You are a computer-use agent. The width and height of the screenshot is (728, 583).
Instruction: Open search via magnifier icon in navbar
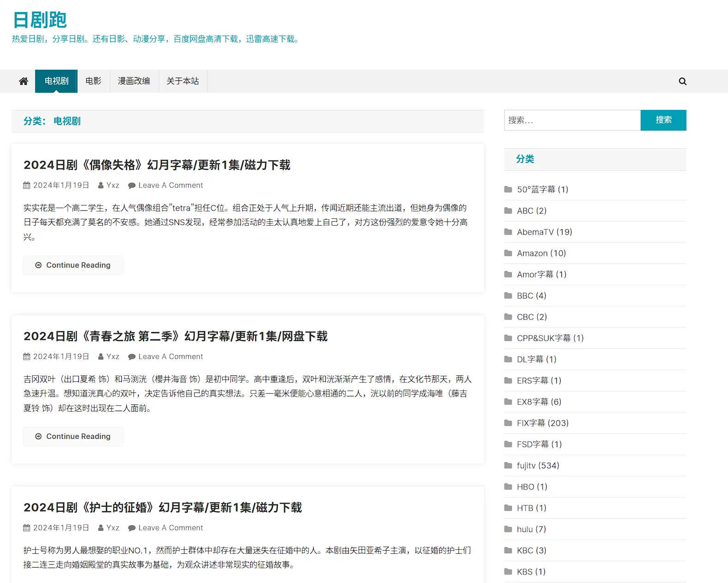682,81
